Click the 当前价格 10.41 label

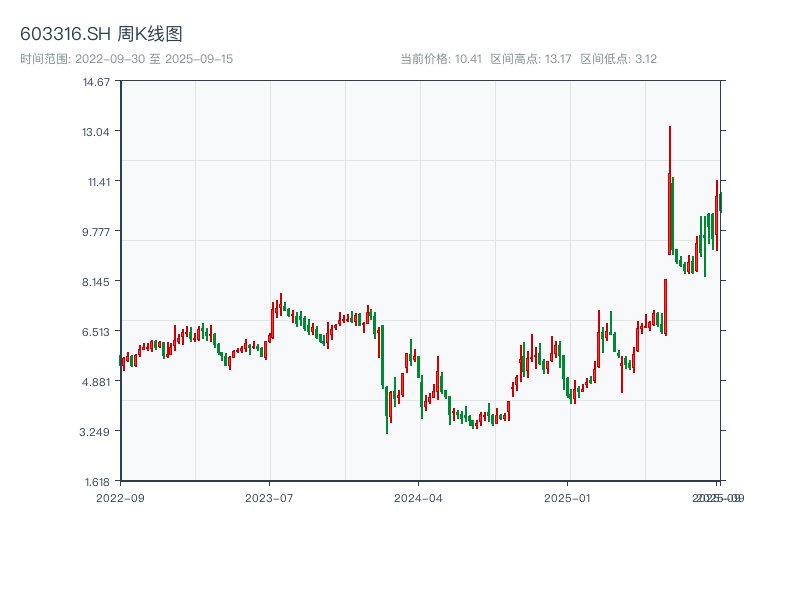click(441, 59)
